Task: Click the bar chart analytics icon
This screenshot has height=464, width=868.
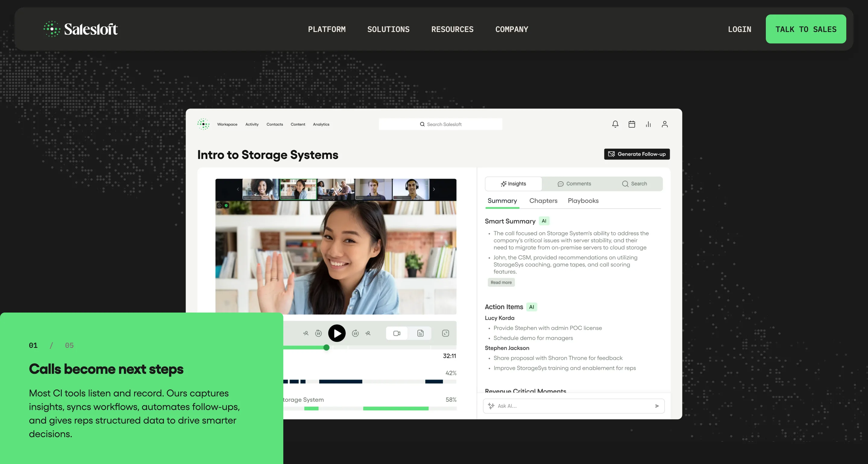Action: pos(648,124)
